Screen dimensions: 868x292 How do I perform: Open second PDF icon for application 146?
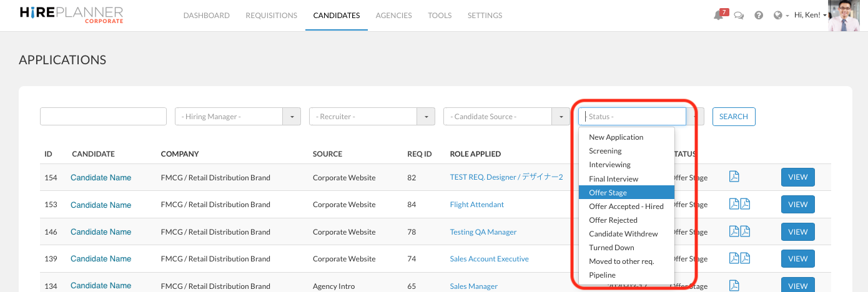click(x=745, y=231)
